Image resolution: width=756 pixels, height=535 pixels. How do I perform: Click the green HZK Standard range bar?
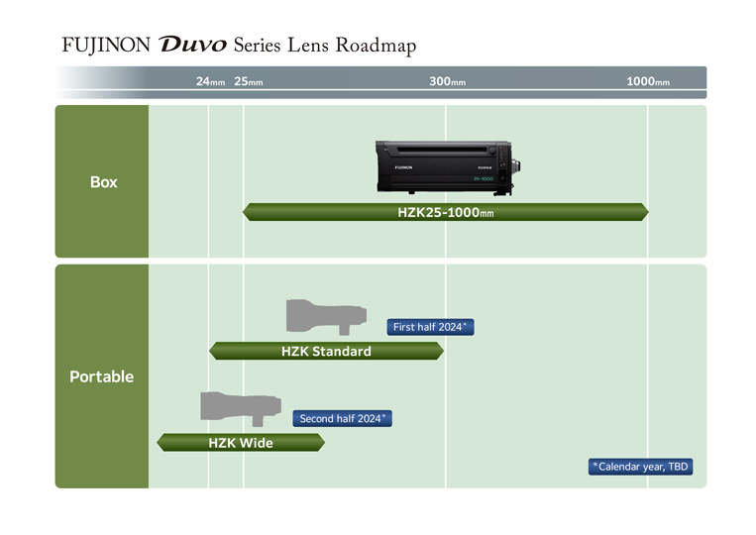[326, 351]
